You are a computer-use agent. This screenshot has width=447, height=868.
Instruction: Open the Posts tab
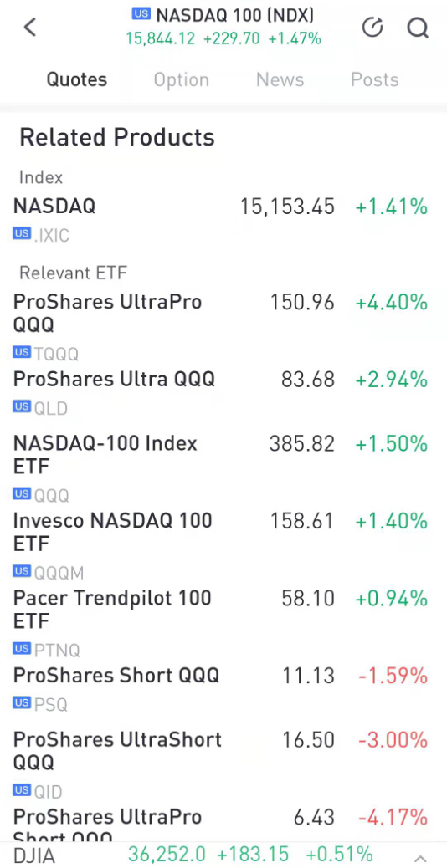tap(374, 79)
